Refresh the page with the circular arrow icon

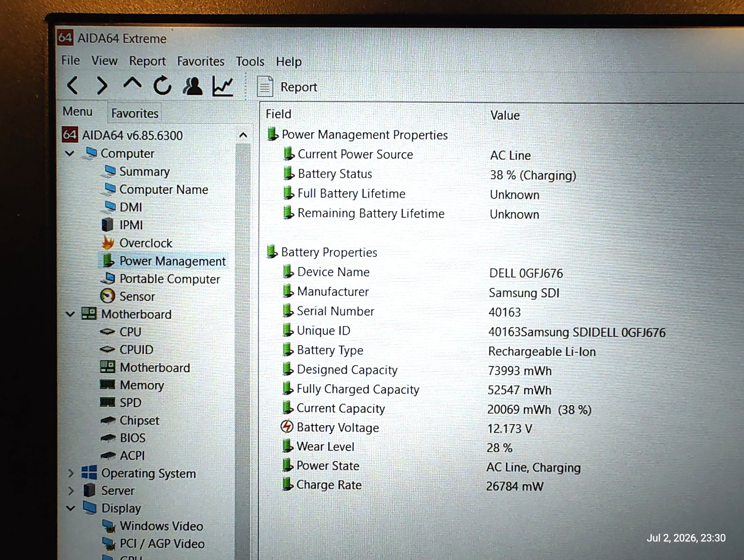click(162, 86)
